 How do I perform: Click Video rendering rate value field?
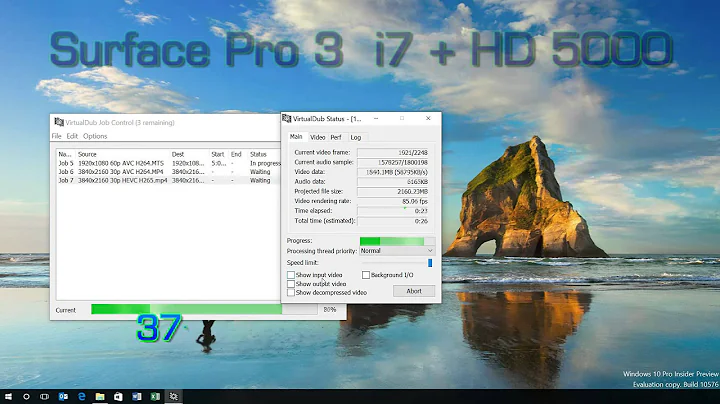[393, 201]
